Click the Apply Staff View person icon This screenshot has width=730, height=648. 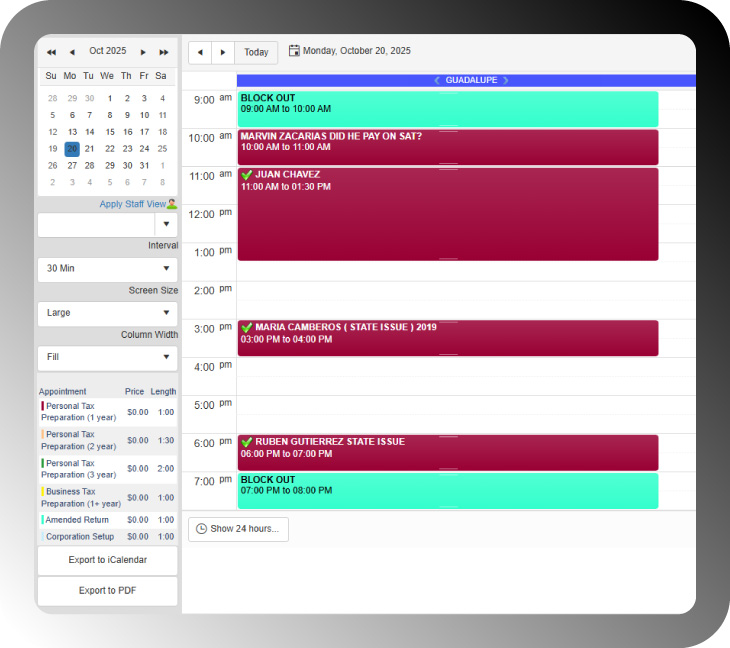tap(172, 204)
